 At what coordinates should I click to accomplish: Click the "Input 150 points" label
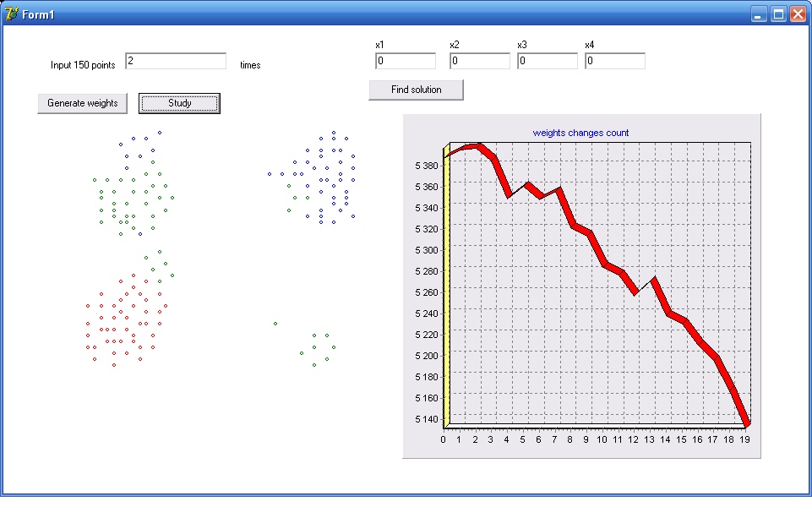(x=83, y=65)
